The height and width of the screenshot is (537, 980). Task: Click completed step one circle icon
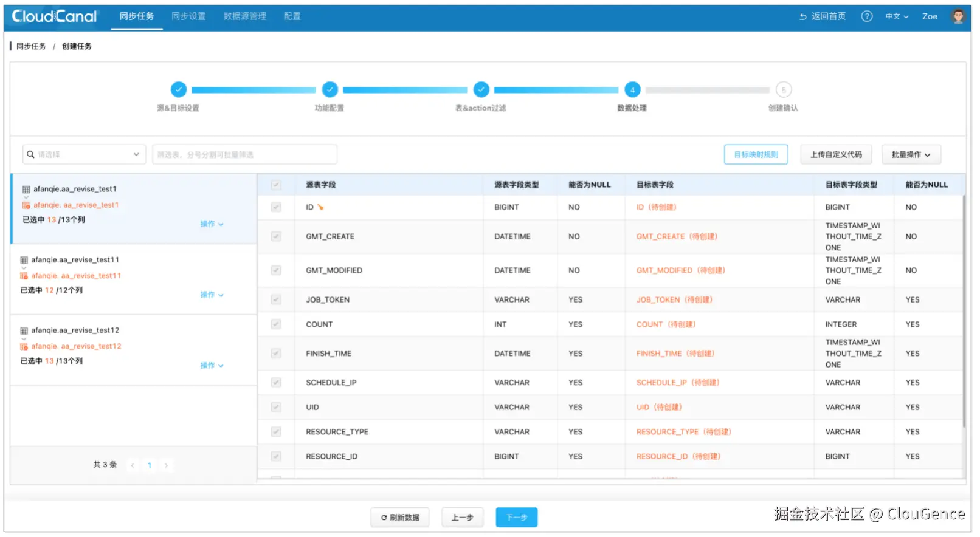179,90
